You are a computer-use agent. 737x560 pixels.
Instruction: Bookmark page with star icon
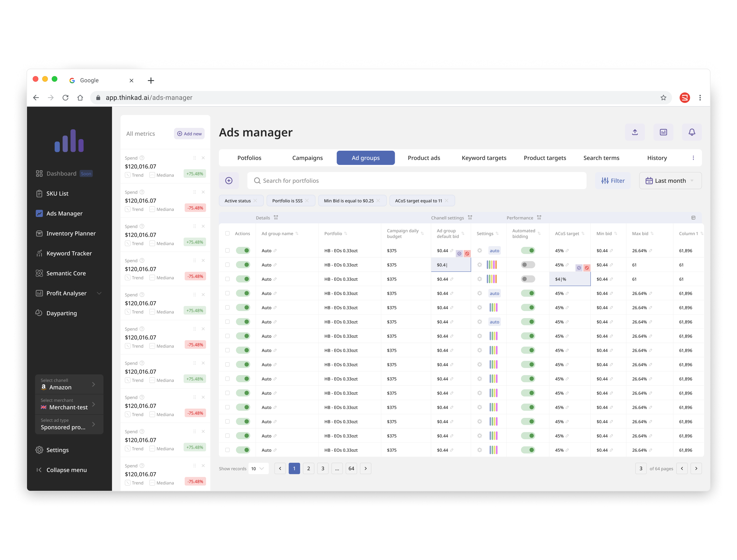point(663,98)
